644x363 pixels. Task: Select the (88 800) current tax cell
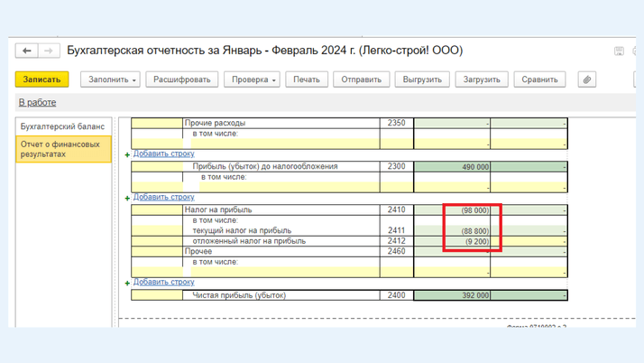pos(452,230)
